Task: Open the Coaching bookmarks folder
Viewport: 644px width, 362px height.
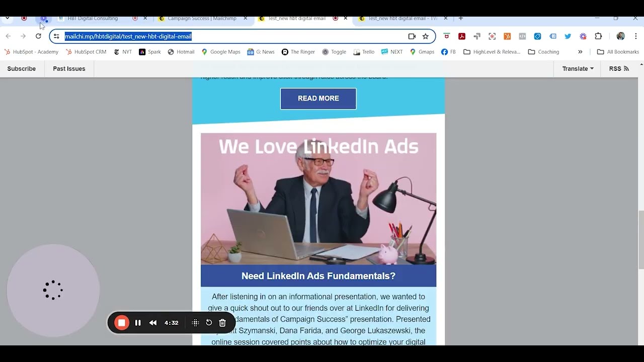Action: pos(543,52)
